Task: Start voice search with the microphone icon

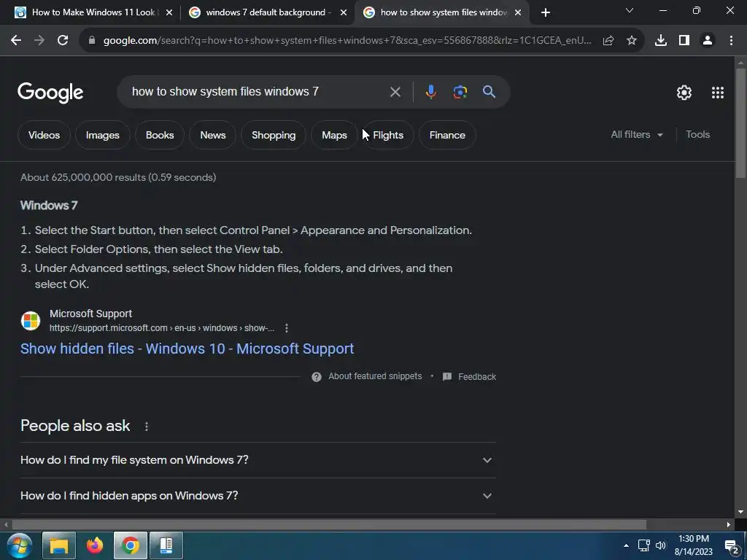Action: [430, 91]
